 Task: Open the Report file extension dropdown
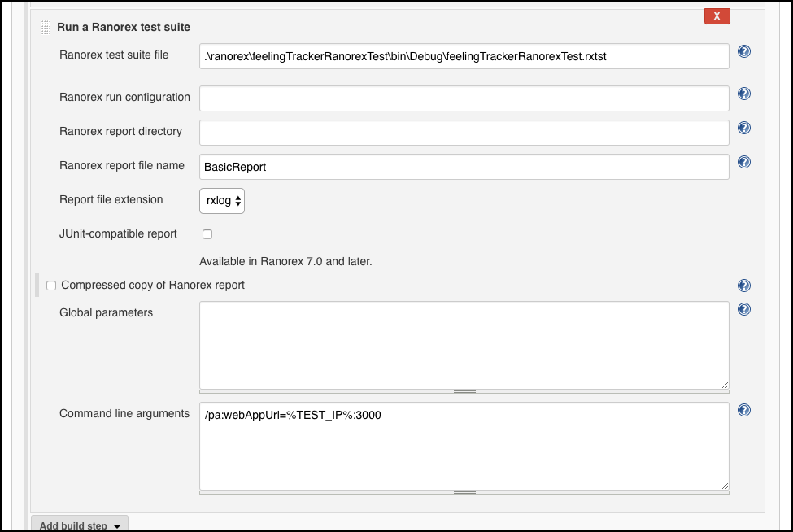coord(222,201)
